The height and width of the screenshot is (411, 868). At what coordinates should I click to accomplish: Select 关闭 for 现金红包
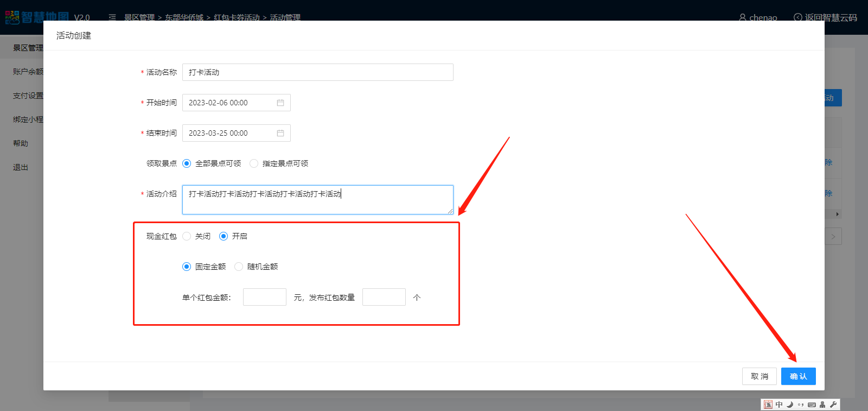pos(187,236)
